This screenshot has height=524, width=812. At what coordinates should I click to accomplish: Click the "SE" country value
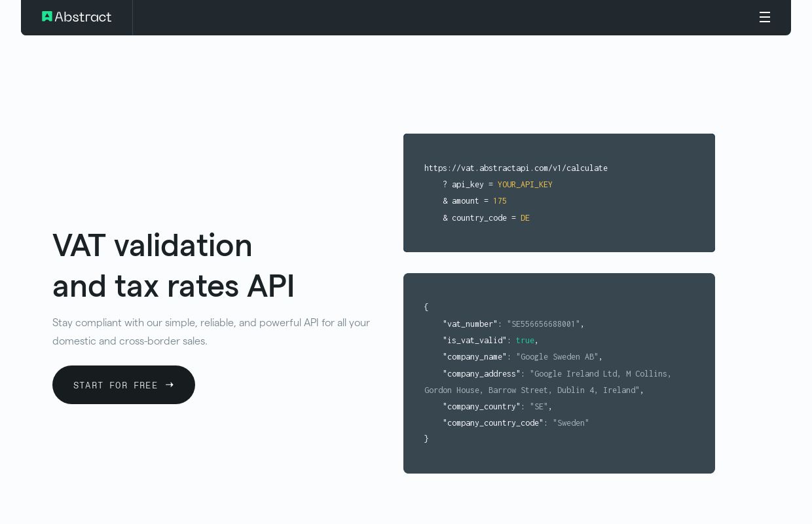tap(539, 407)
